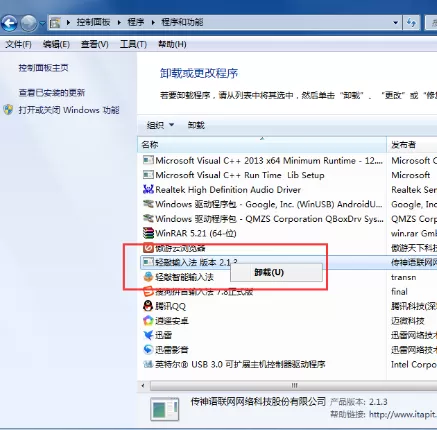The image size is (437, 430).
Task: Click the 腾讯QQ penguin icon
Action: coord(148,306)
